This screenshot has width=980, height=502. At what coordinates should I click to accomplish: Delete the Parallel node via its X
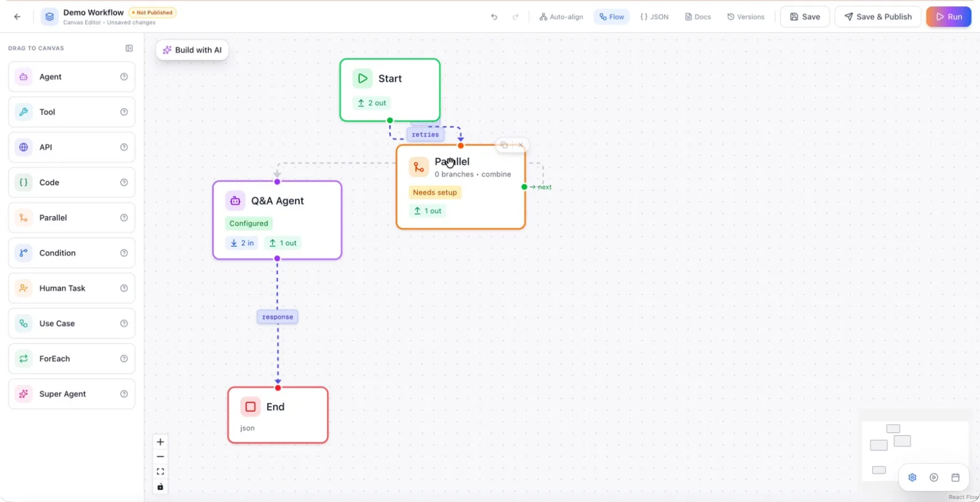(x=521, y=145)
